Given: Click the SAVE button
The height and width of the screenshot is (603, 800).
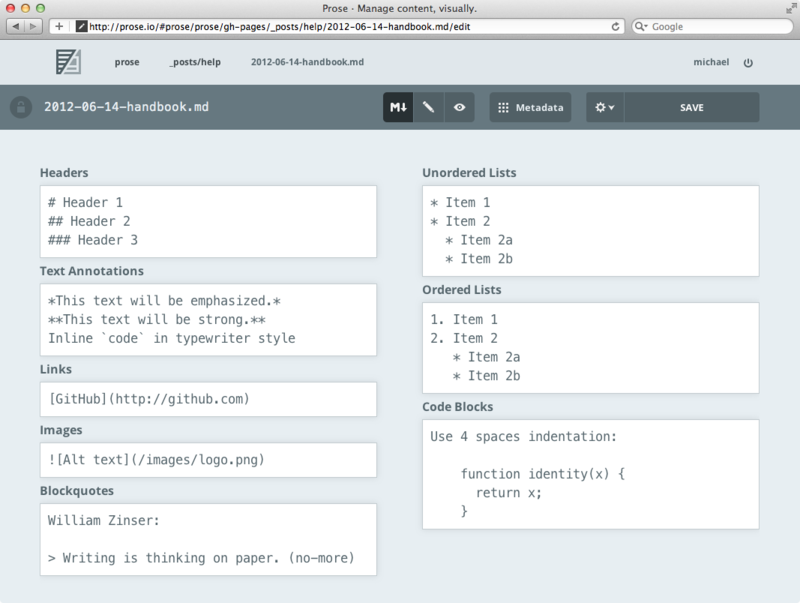Looking at the screenshot, I should [x=692, y=107].
